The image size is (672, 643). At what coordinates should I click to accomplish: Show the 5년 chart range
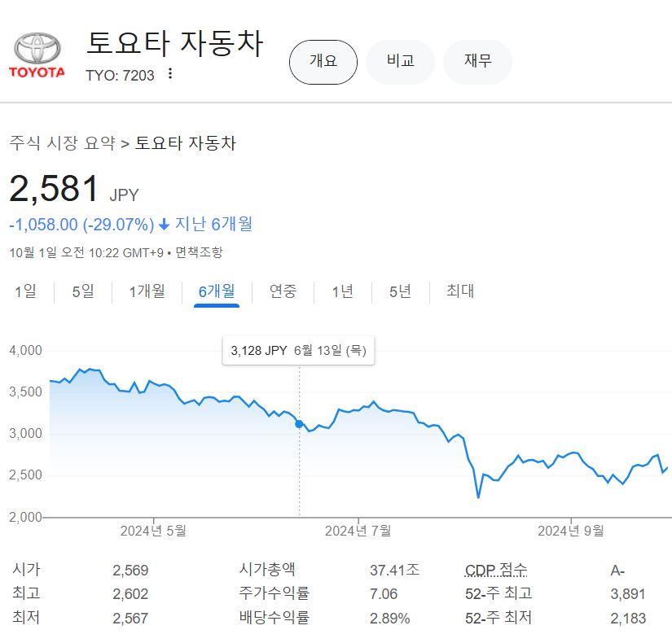(400, 291)
